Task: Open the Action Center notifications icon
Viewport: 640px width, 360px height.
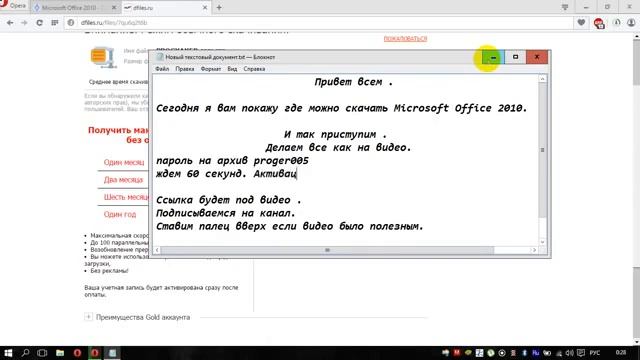Action: pos(580,353)
